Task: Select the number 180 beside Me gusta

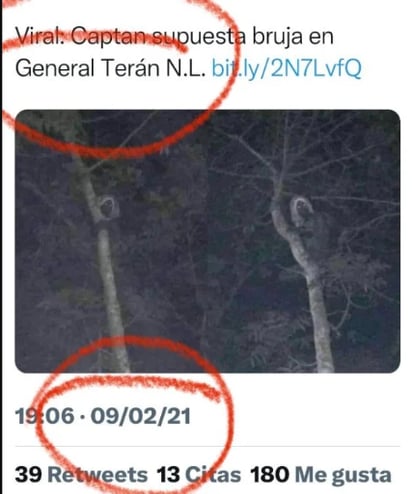Action: tap(270, 474)
